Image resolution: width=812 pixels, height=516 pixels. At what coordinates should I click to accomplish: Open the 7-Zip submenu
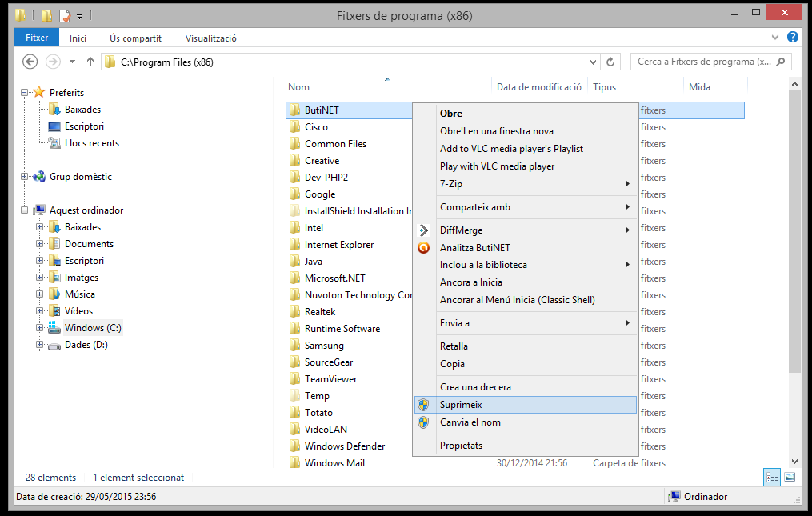point(526,184)
